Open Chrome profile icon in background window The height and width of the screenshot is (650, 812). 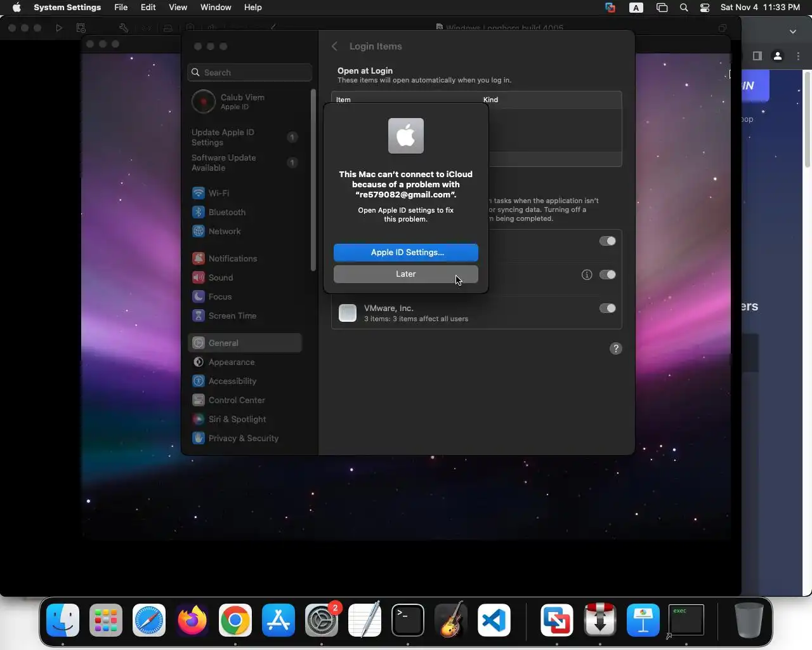coord(778,56)
